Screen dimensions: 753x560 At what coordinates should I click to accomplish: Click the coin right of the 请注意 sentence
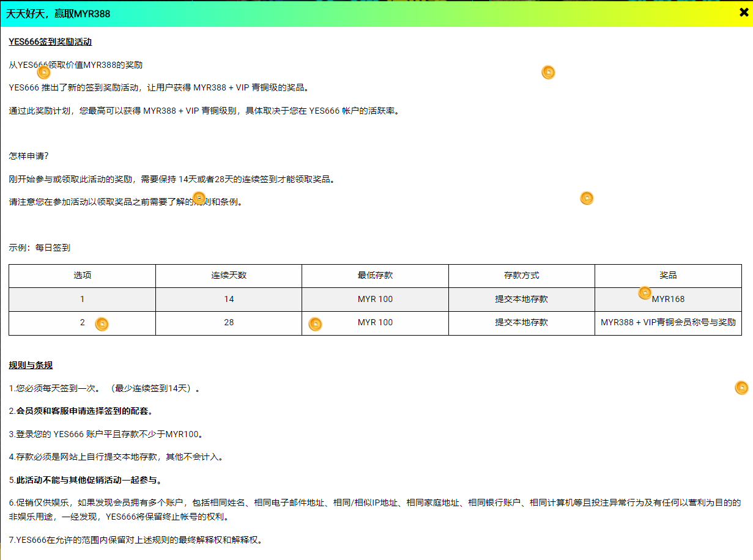pos(587,198)
